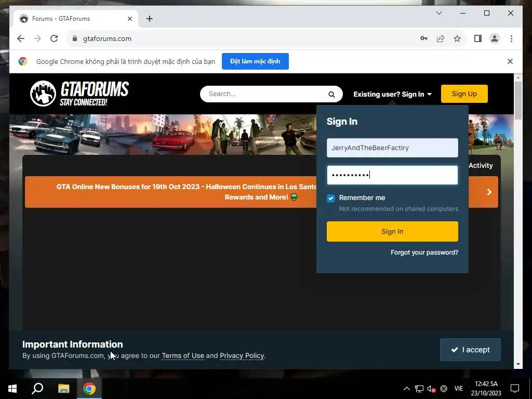Viewport: 532px width, 399px height.
Task: Close the Forums - GTAForums tab
Action: [x=129, y=19]
